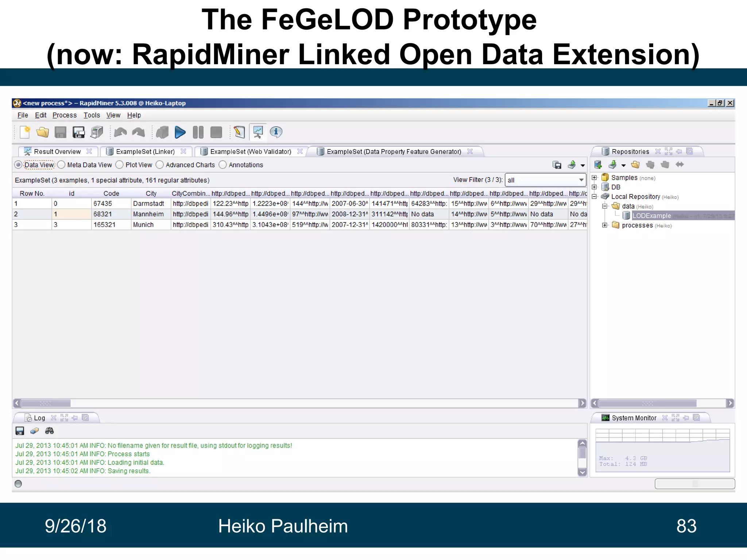
Task: Expand the processes folder node
Action: [x=604, y=225]
